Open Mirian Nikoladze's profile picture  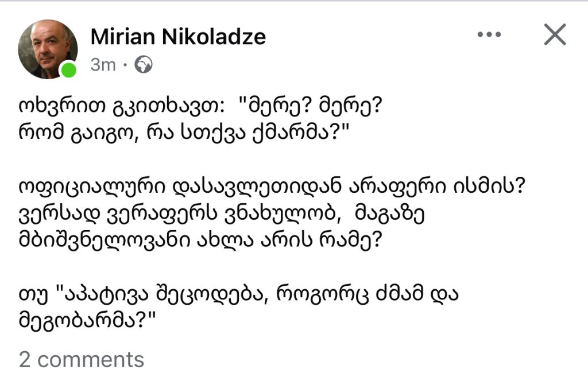47,49
